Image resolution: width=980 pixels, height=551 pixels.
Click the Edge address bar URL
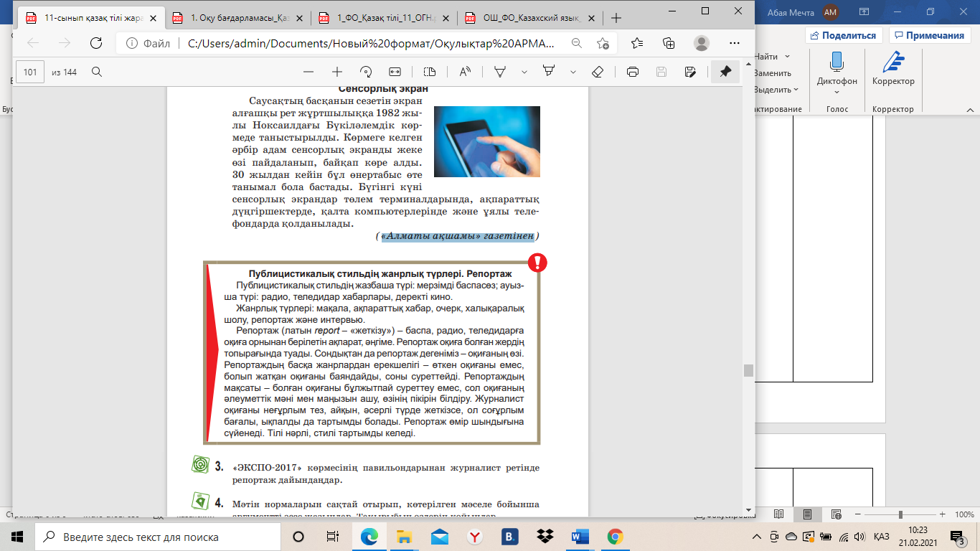(x=370, y=43)
